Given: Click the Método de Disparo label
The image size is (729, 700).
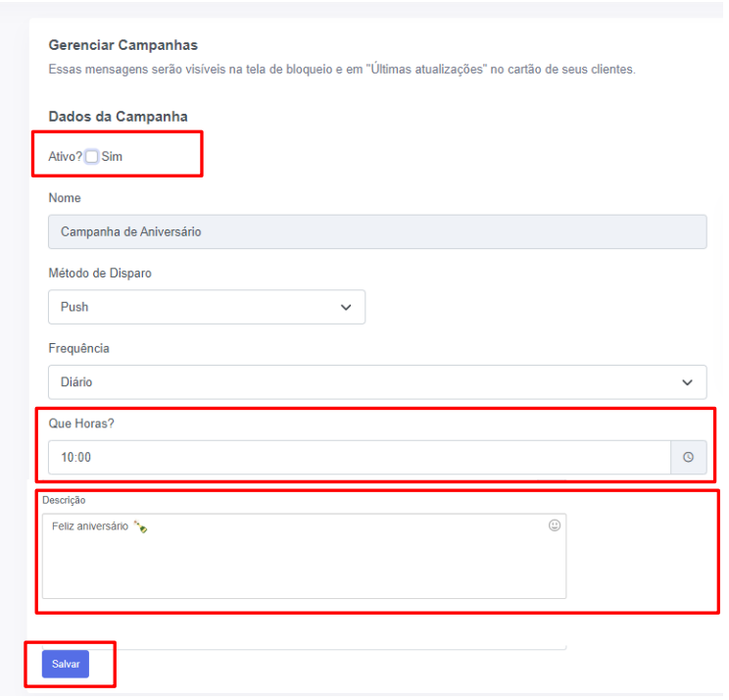Looking at the screenshot, I should pos(100,274).
